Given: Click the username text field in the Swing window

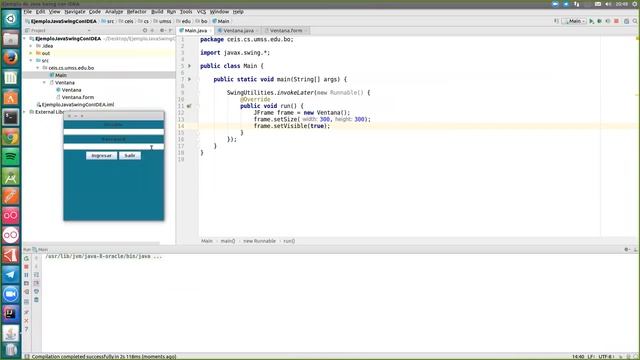Looking at the screenshot, I should 113,132.
